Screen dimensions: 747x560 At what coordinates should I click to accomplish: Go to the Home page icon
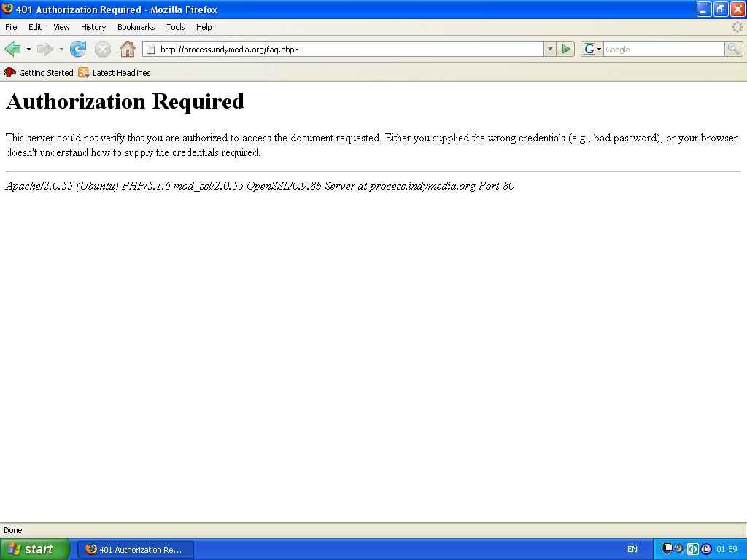click(x=128, y=49)
